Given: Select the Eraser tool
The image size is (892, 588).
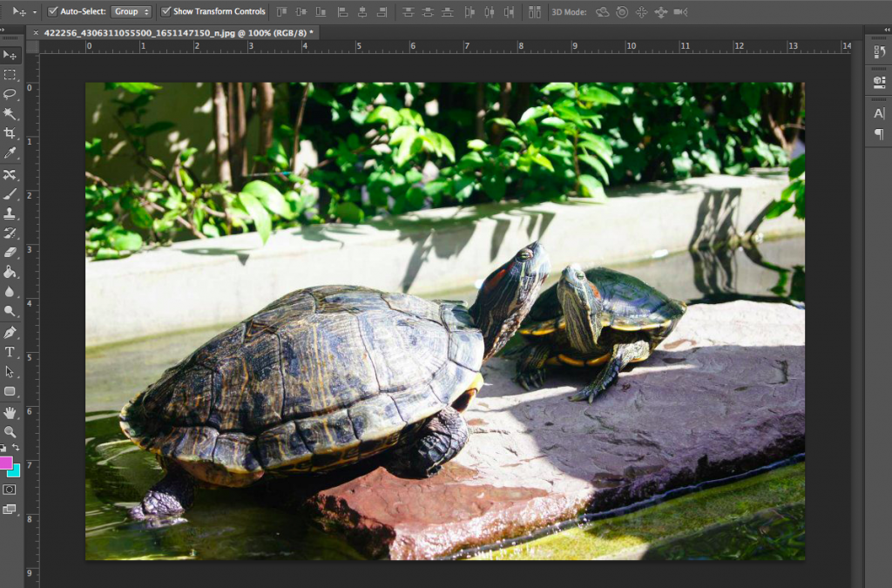Looking at the screenshot, I should (x=10, y=252).
